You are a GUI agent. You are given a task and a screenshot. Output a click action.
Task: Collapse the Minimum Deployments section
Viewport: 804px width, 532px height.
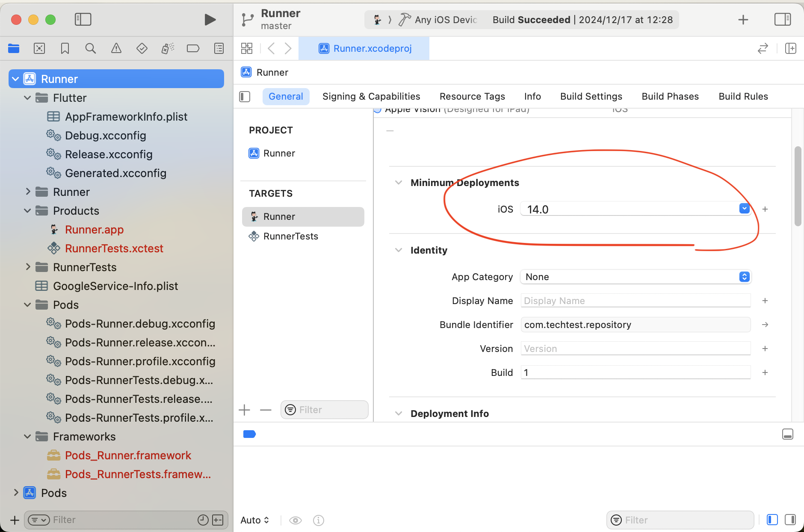click(399, 183)
